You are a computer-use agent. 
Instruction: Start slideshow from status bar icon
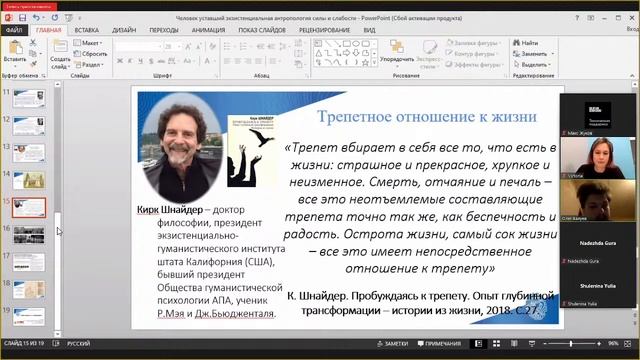[x=532, y=344]
